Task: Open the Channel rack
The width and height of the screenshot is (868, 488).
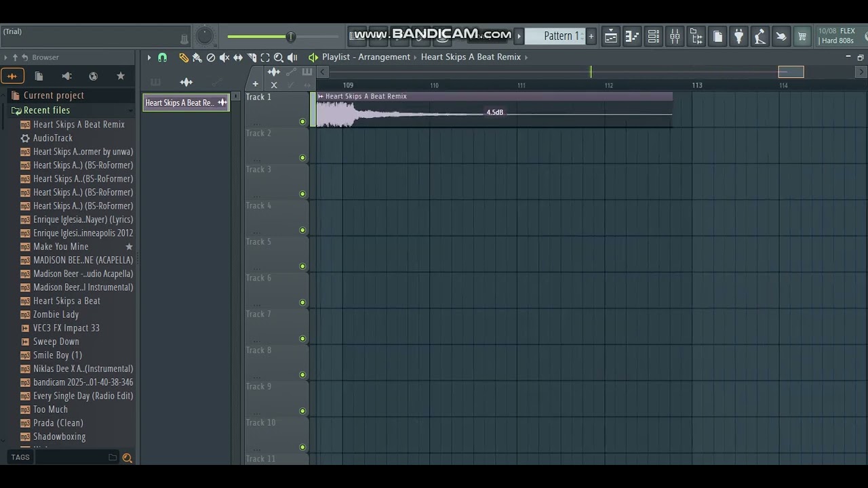Action: [654, 37]
